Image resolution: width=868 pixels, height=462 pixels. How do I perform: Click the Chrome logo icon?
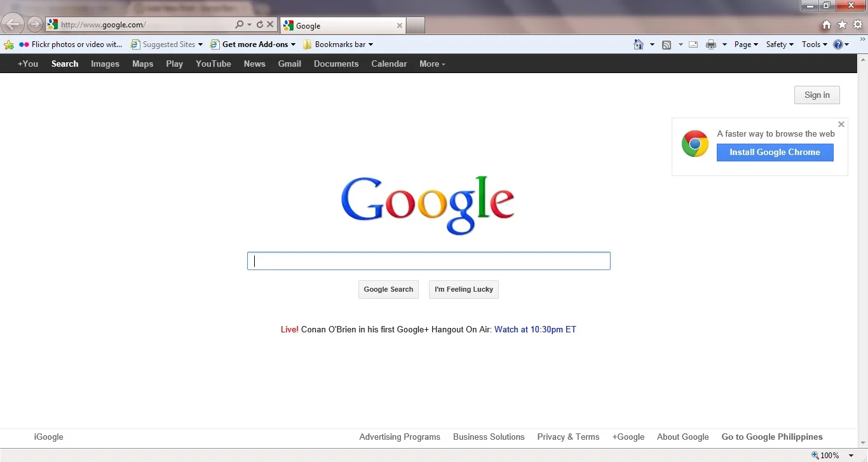pos(695,144)
